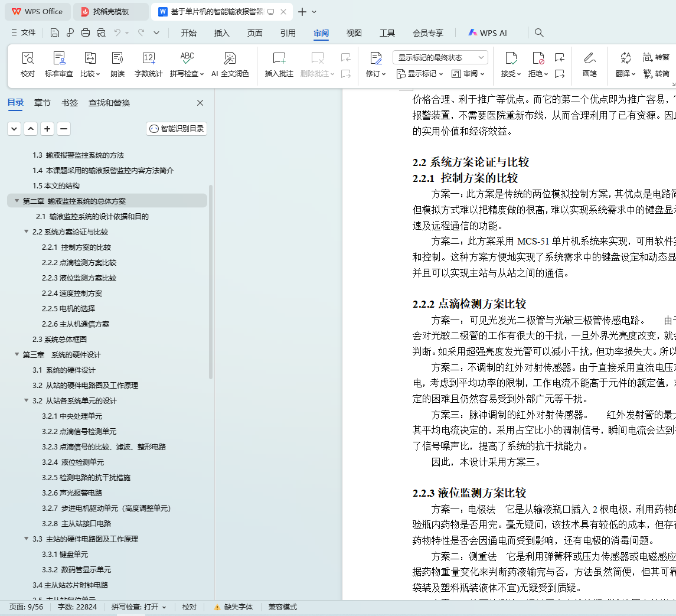The image size is (676, 616).
Task: Jump to 3.3.1 键盘单元 in outline
Action: pyautogui.click(x=65, y=555)
